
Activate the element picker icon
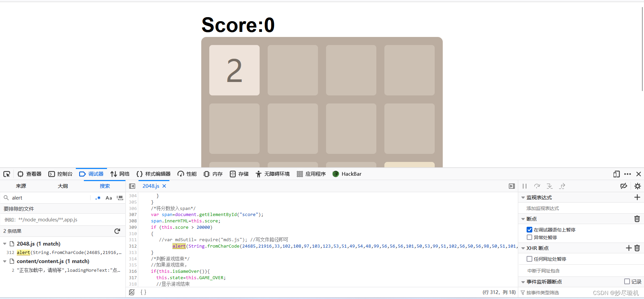pos(7,174)
